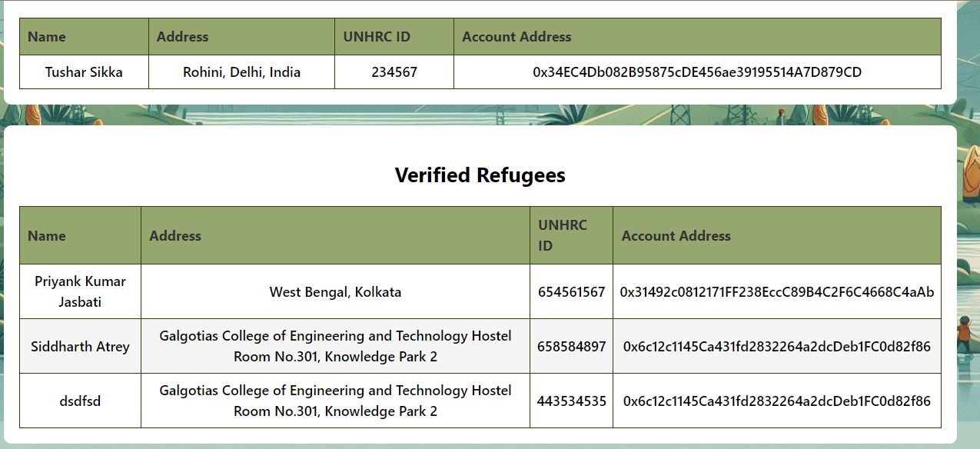
Task: Click the account address in Siddharth Atrey row
Action: pyautogui.click(x=777, y=347)
